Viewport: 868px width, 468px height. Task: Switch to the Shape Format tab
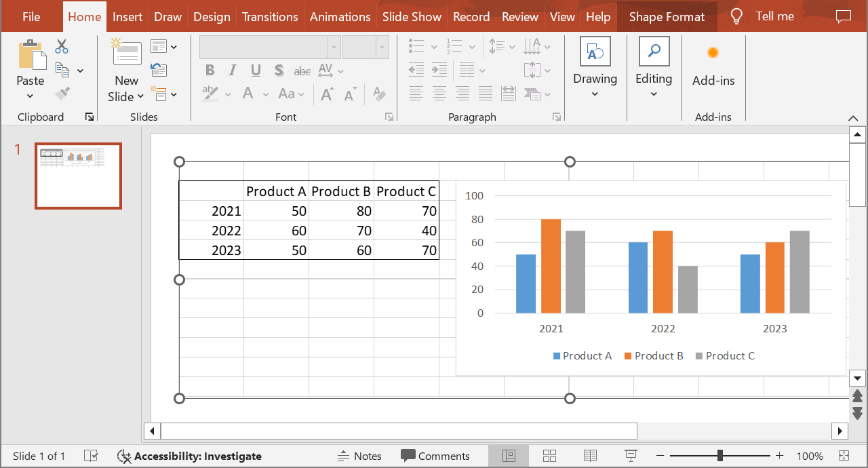coord(667,17)
